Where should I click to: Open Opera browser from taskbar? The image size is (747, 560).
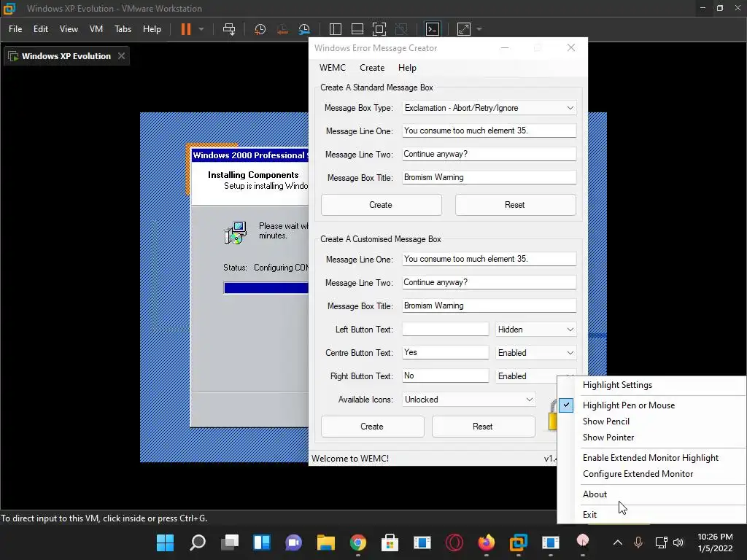[454, 542]
